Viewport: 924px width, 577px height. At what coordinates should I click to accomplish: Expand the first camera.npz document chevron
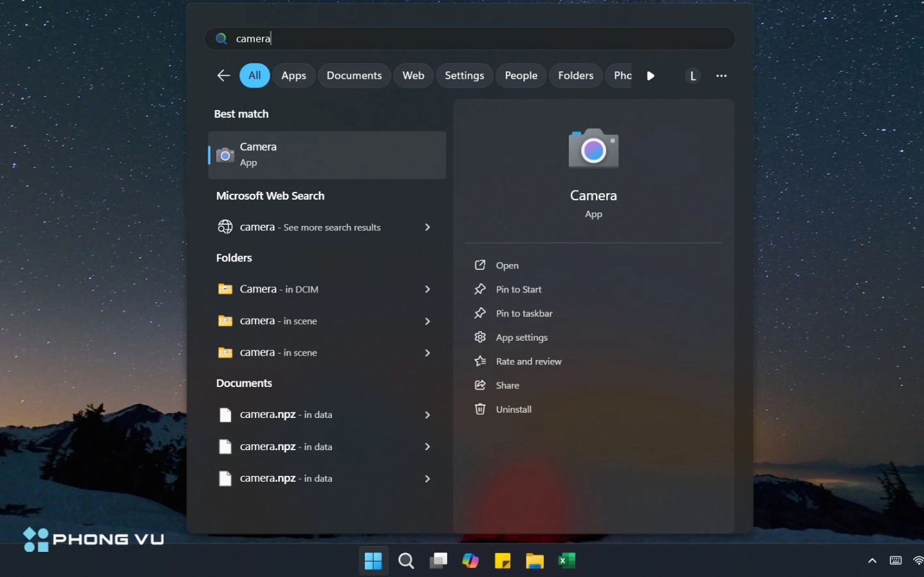tap(427, 415)
